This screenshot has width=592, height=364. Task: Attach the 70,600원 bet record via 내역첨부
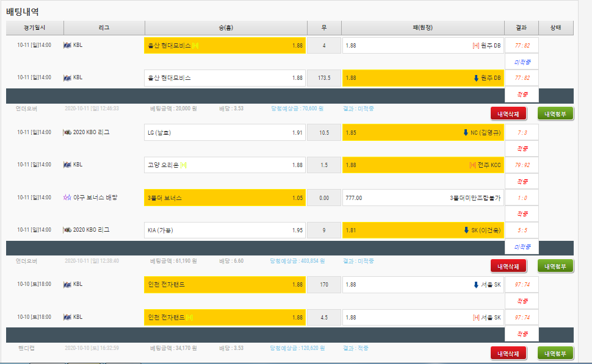pyautogui.click(x=555, y=113)
